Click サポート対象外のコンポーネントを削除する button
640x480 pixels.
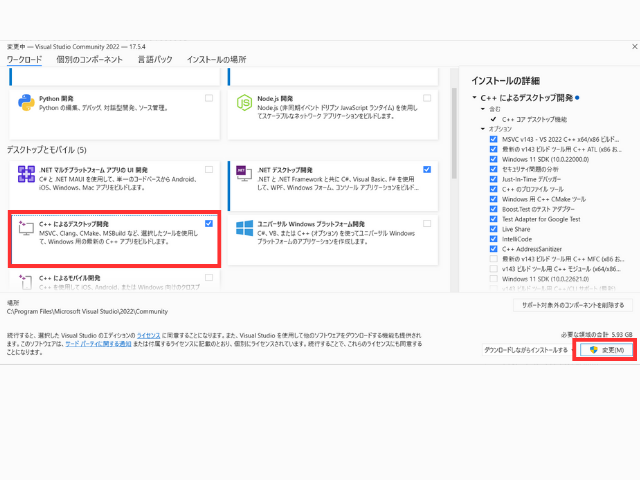pyautogui.click(x=573, y=305)
